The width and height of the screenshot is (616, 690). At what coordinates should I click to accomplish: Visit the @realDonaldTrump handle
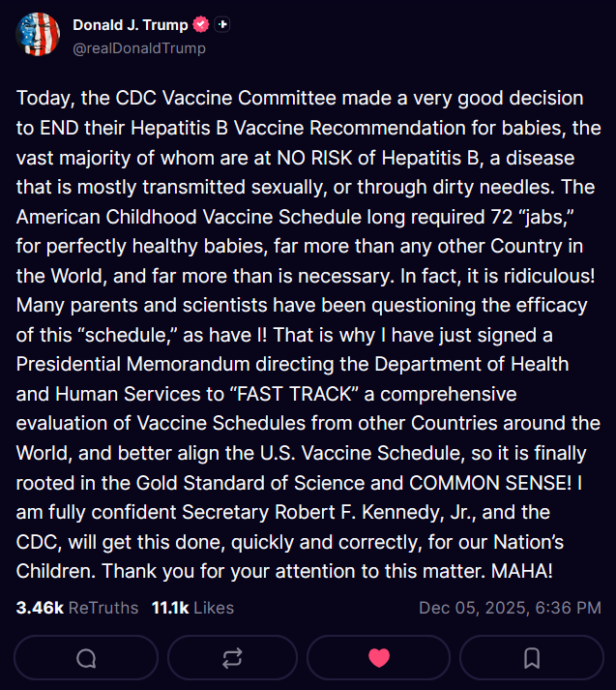click(139, 47)
